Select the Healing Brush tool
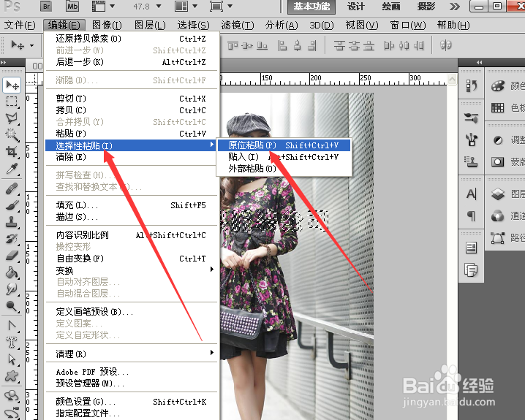The image size is (525, 420). tap(12, 189)
